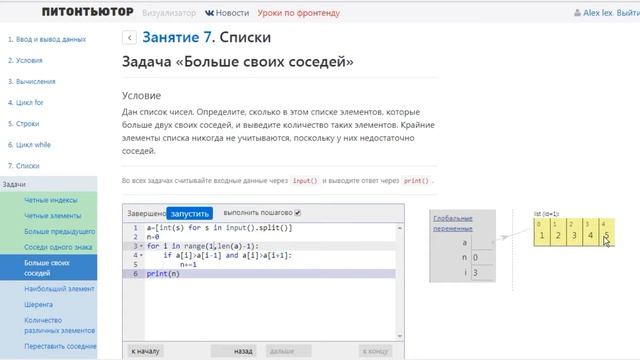This screenshot has width=640, height=360.
Task: Open Уроки по фронтенду link
Action: coord(298,13)
